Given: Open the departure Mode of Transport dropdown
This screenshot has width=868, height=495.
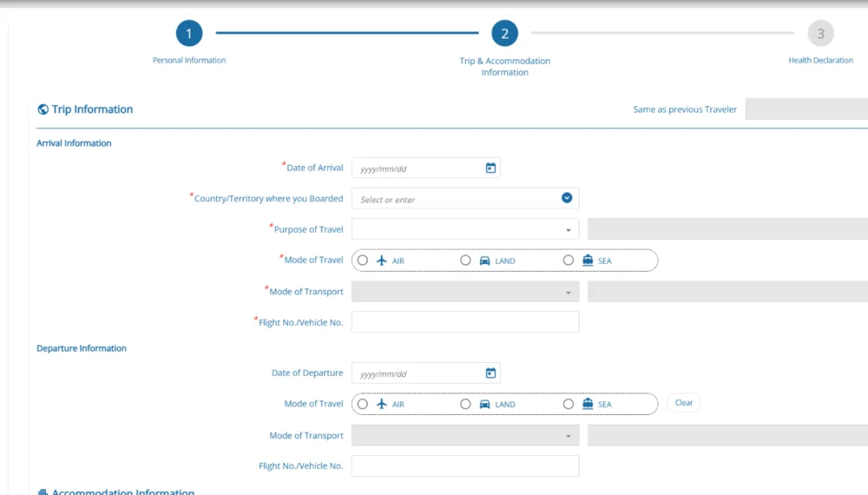Looking at the screenshot, I should (x=465, y=435).
